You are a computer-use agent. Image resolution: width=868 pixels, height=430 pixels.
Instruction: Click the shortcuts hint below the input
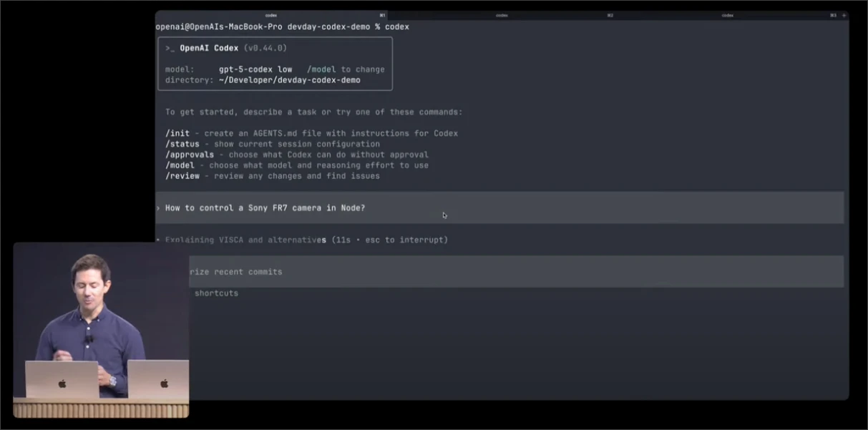(x=216, y=293)
